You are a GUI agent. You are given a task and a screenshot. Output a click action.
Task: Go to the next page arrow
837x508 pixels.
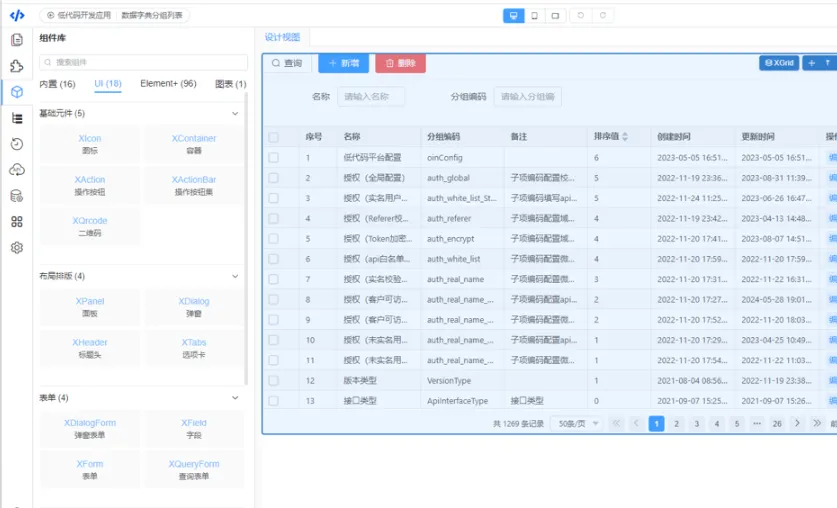tap(797, 423)
